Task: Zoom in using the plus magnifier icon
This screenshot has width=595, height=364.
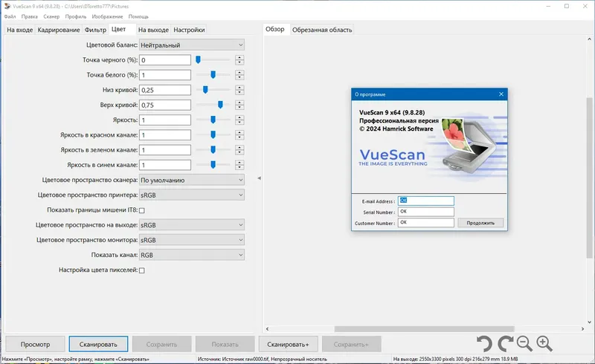Action: tap(544, 343)
